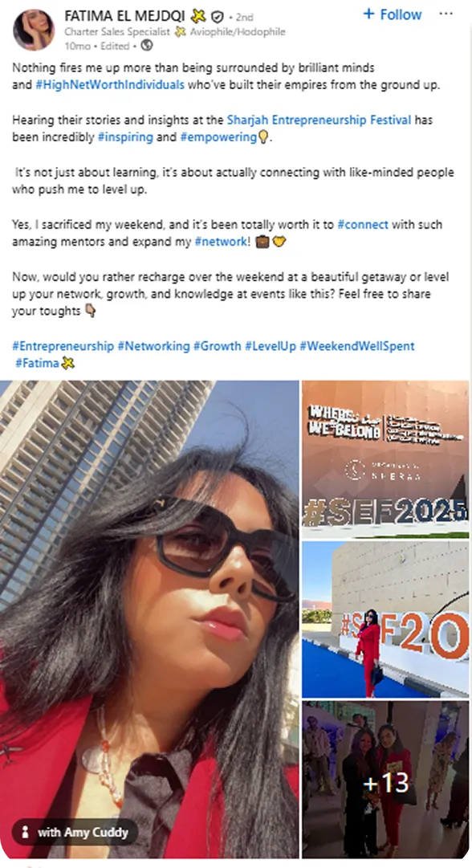Open the three-dots post options menu
This screenshot has height=868, width=472.
pyautogui.click(x=446, y=14)
